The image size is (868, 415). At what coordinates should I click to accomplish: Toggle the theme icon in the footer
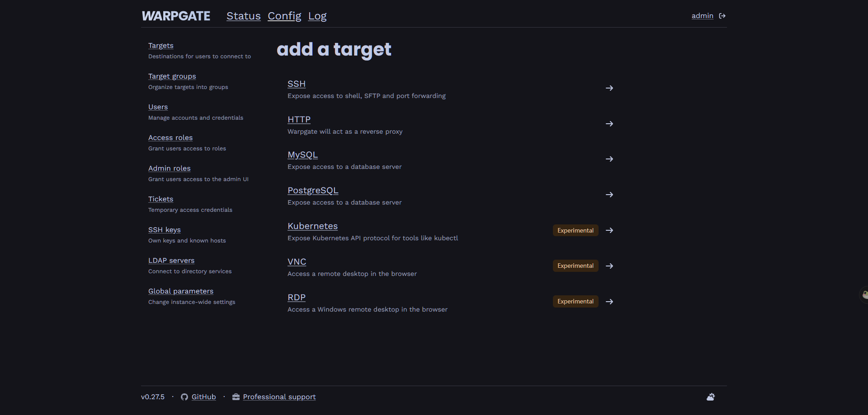(x=711, y=397)
